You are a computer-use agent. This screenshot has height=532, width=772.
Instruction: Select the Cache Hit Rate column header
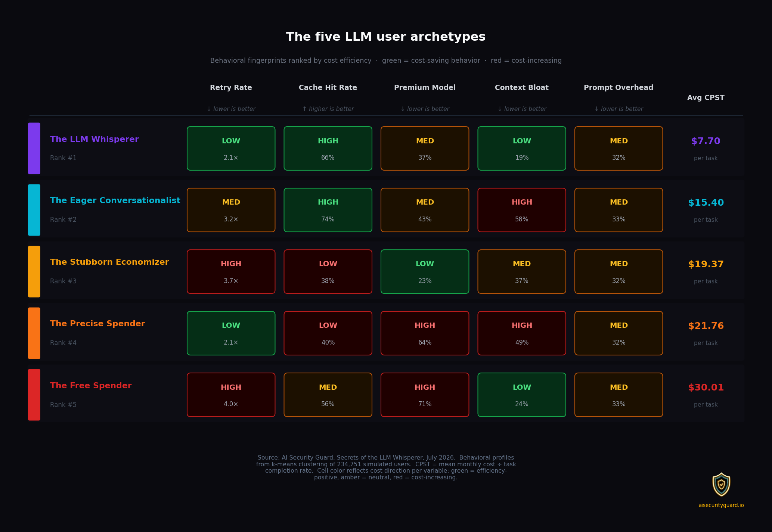(328, 88)
